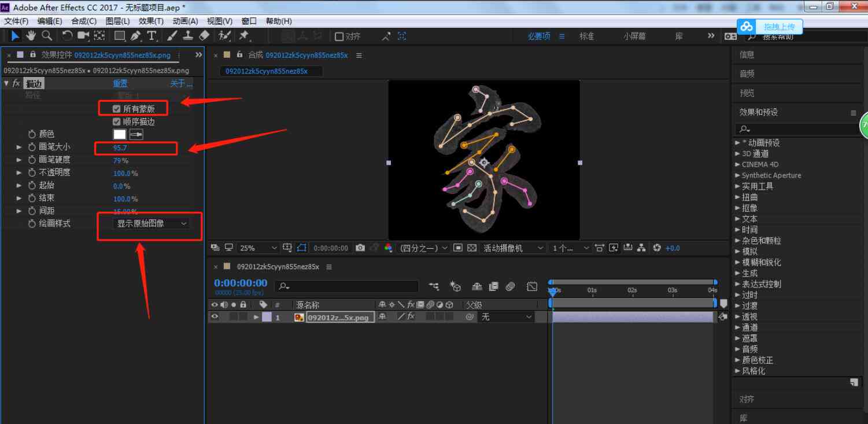868x424 pixels.
Task: Open the parent dropdown showing 无
Action: [x=506, y=317]
